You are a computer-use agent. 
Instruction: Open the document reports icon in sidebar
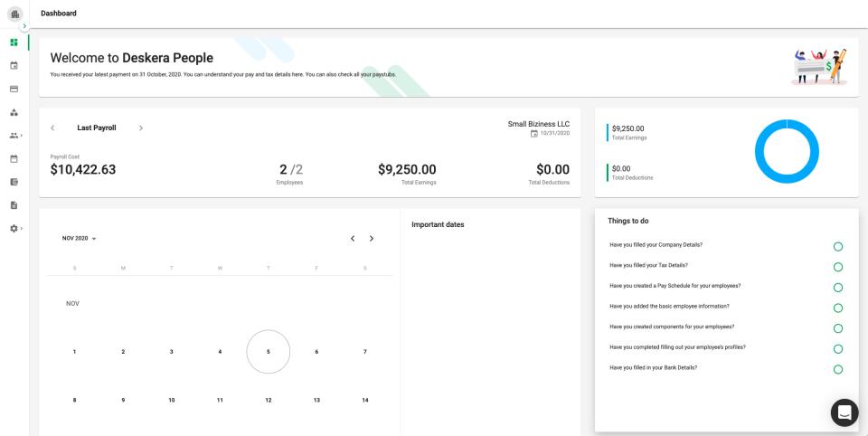14,205
